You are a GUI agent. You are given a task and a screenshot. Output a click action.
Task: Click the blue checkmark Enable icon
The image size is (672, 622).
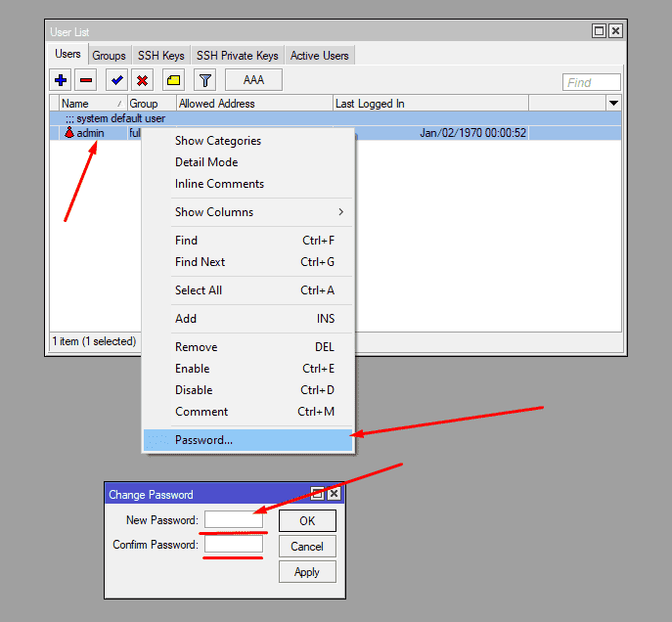117,80
